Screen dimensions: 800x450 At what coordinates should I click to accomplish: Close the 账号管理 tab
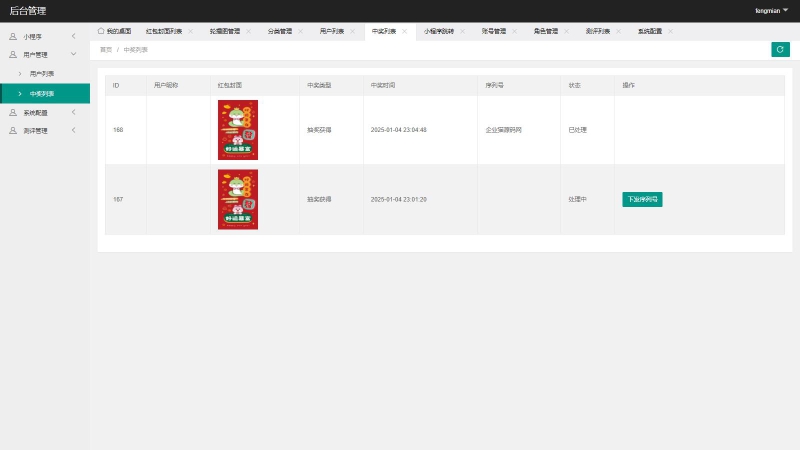pos(514,31)
